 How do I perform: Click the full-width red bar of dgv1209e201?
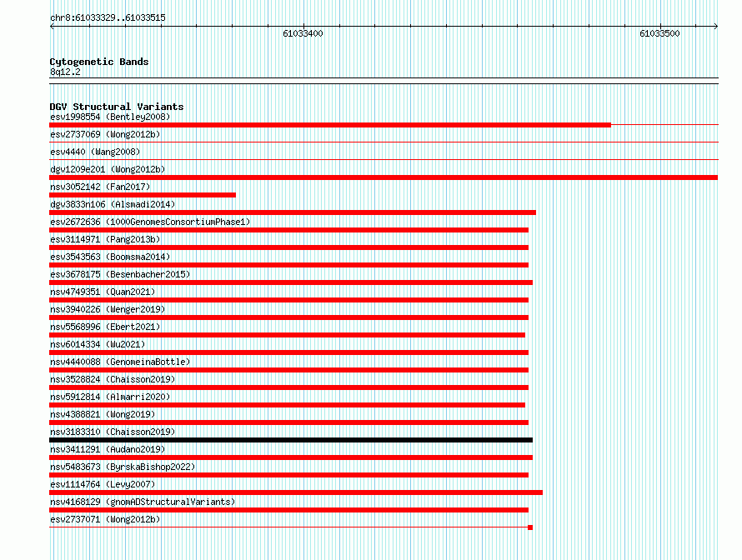coord(384,177)
